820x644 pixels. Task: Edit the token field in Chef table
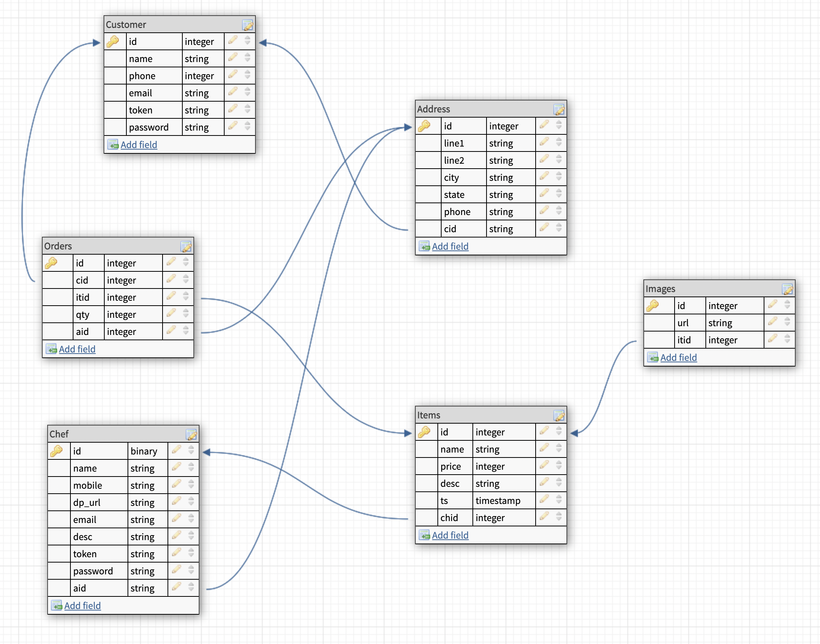point(176,553)
